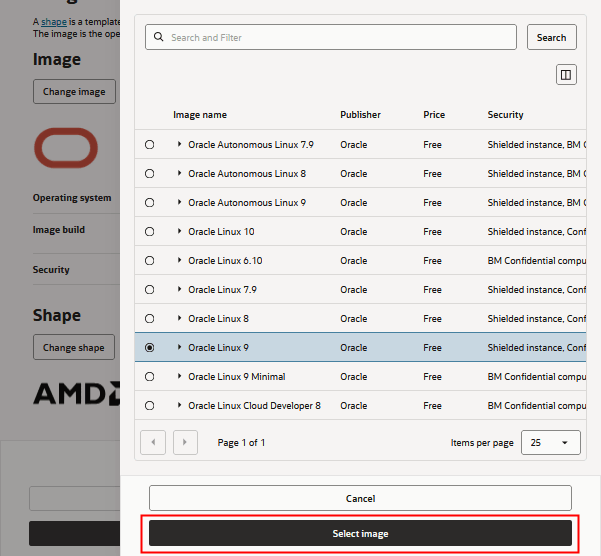Go to next page arrow
This screenshot has height=556, width=601.
185,442
